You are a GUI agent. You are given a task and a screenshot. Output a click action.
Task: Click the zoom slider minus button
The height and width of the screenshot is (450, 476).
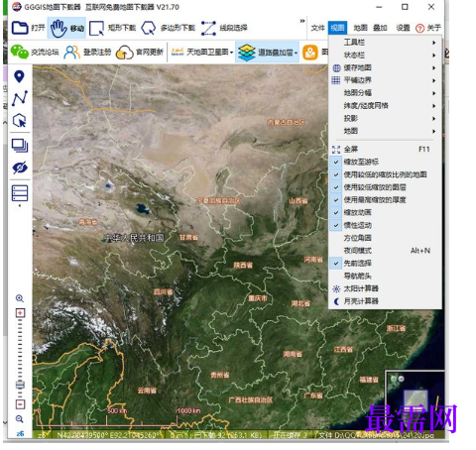point(20,404)
